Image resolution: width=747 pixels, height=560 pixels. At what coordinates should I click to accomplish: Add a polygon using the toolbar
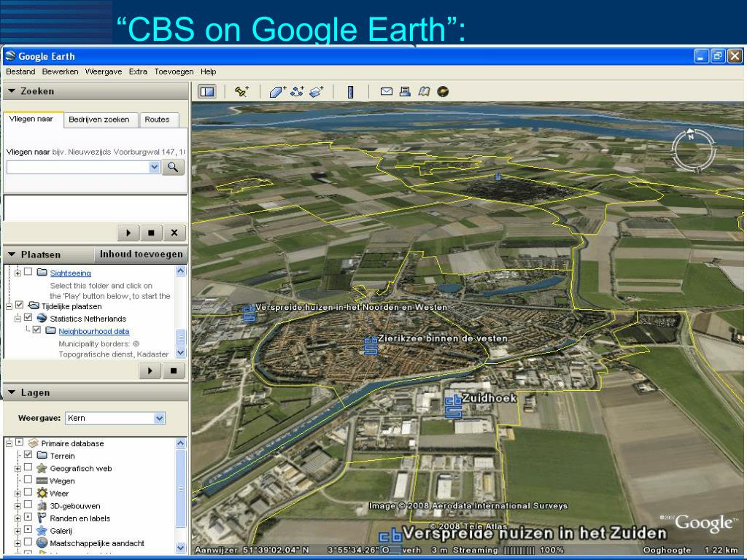click(x=278, y=91)
